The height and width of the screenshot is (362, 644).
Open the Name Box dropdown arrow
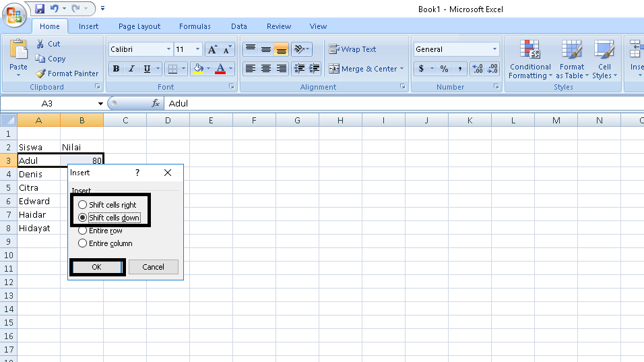tap(100, 104)
